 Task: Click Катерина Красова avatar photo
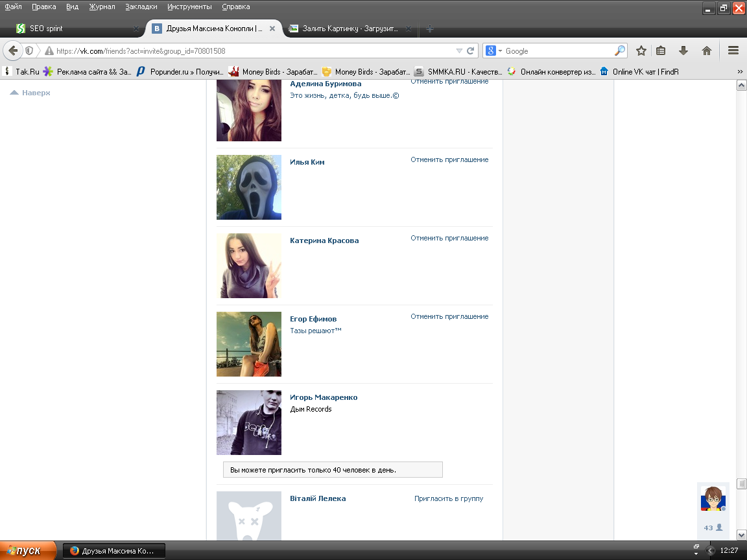249,266
